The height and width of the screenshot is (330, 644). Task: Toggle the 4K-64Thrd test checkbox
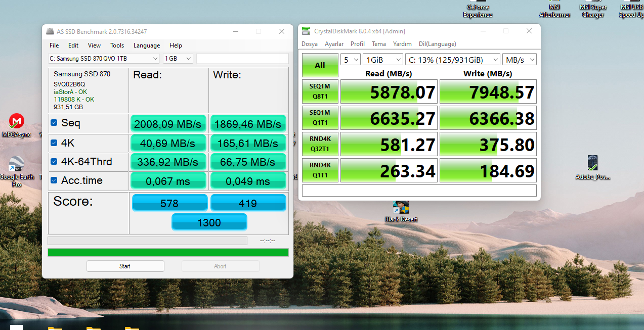(54, 162)
